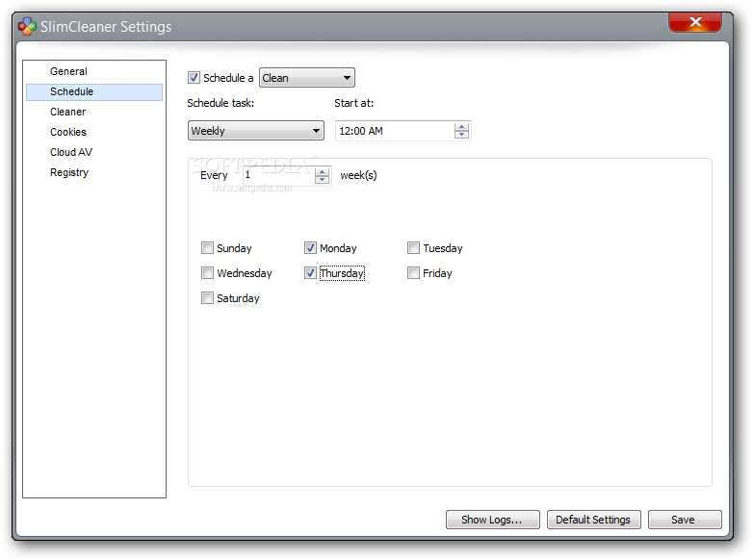Image resolution: width=753 pixels, height=560 pixels.
Task: Click the Save button
Action: 685,520
